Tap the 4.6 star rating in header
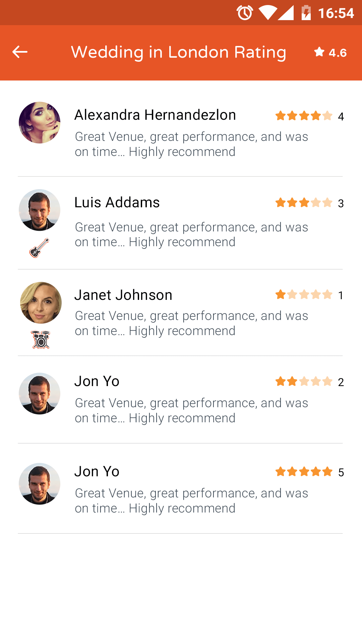The width and height of the screenshot is (362, 644). (x=330, y=52)
